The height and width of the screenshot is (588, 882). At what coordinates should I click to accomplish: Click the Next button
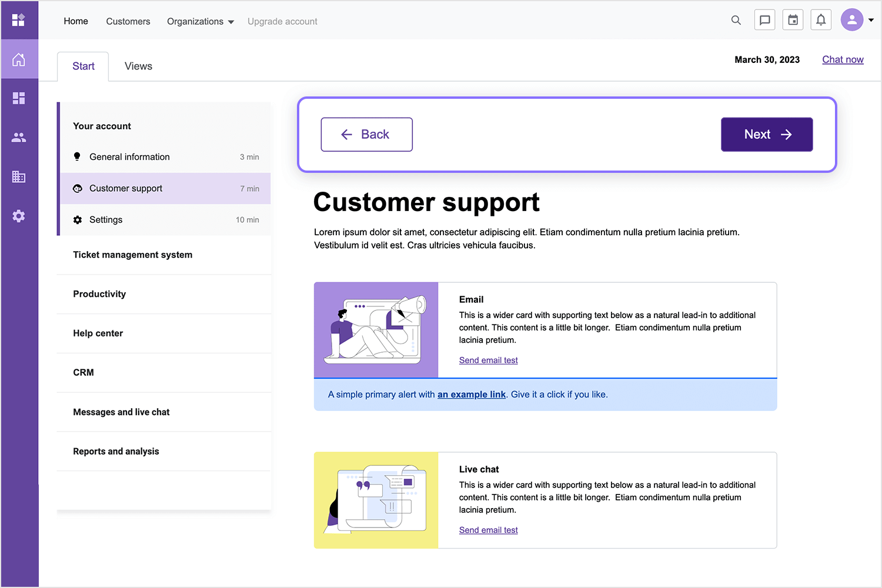(x=767, y=135)
